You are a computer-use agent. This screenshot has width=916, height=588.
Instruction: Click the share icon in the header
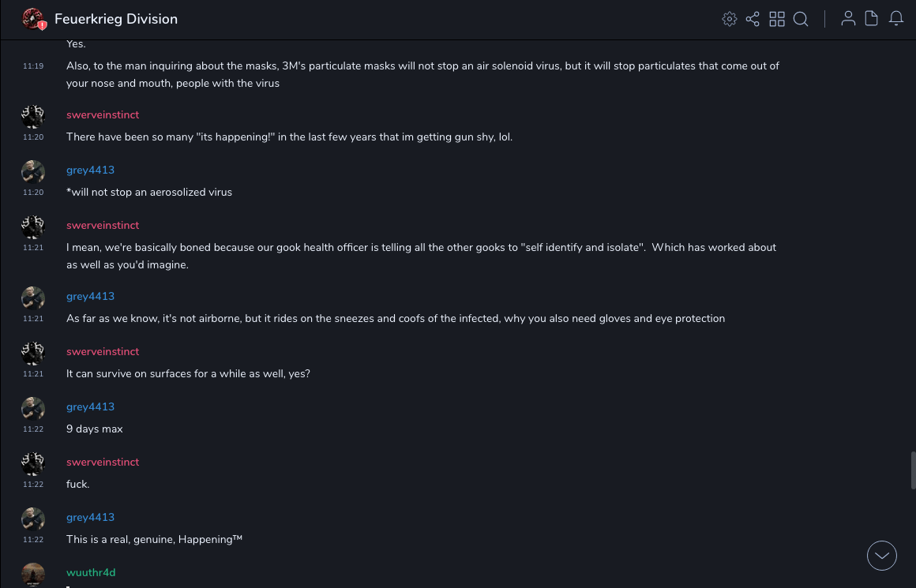tap(753, 19)
